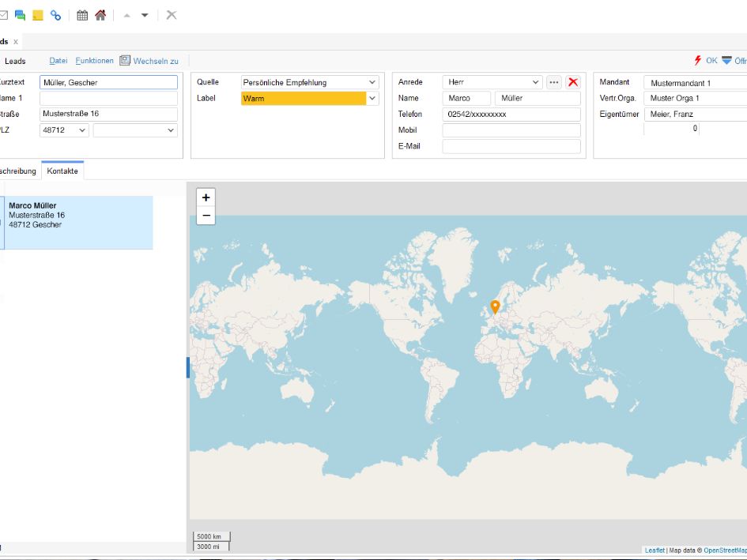This screenshot has height=560, width=747.
Task: Click the E-Mail input field
Action: [511, 146]
